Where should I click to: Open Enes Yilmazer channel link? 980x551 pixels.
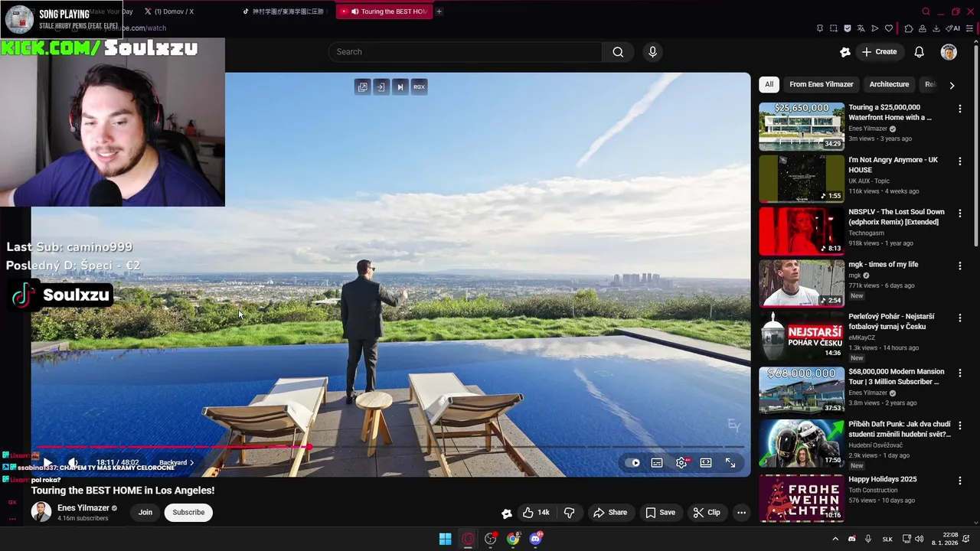point(83,508)
